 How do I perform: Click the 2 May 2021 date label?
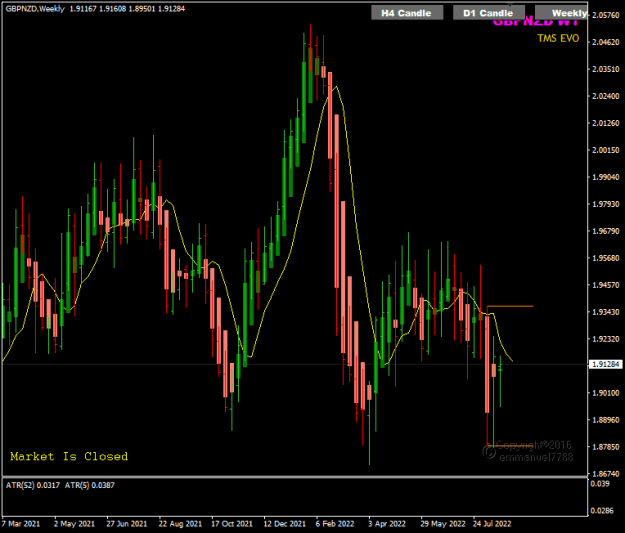[x=74, y=523]
